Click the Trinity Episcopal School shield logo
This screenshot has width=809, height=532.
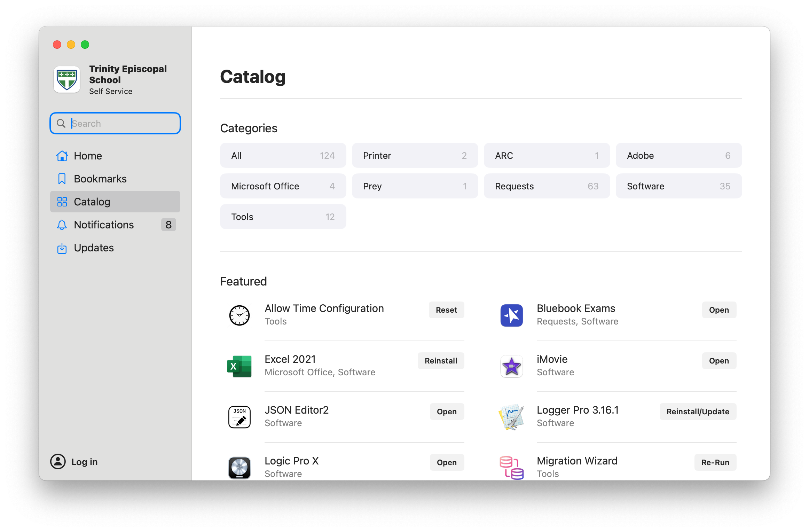click(x=67, y=79)
